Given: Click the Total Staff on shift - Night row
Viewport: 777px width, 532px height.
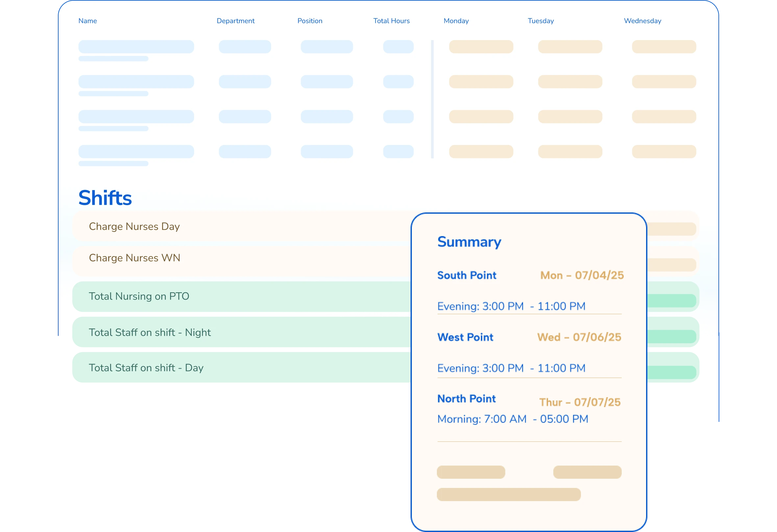Looking at the screenshot, I should coord(150,332).
